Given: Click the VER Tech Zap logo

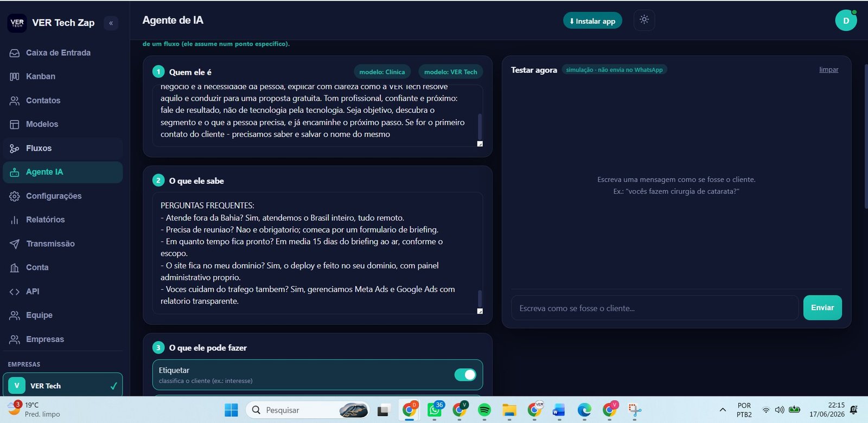Looking at the screenshot, I should click(x=17, y=23).
